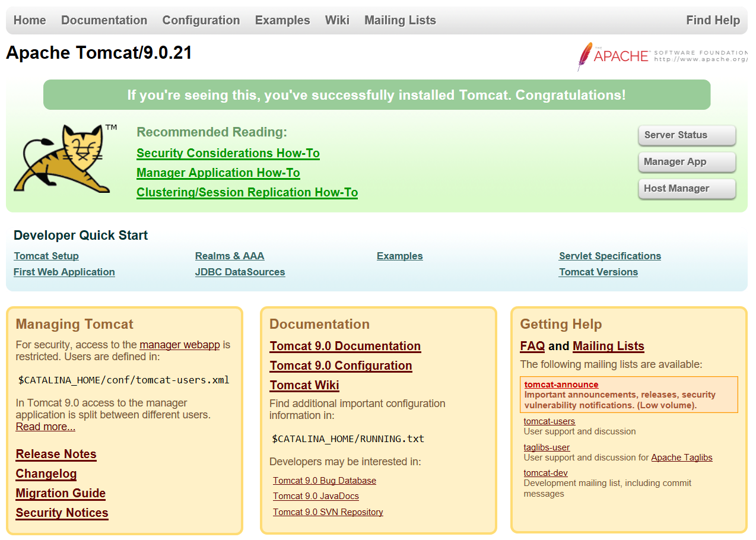The height and width of the screenshot is (540, 756).
Task: Open Mailing Lists in the top navigation
Action: click(400, 20)
